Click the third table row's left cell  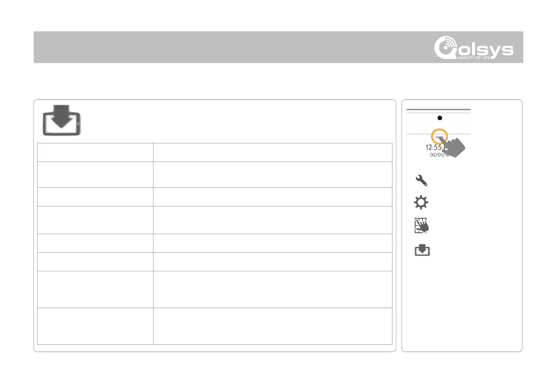click(x=95, y=196)
